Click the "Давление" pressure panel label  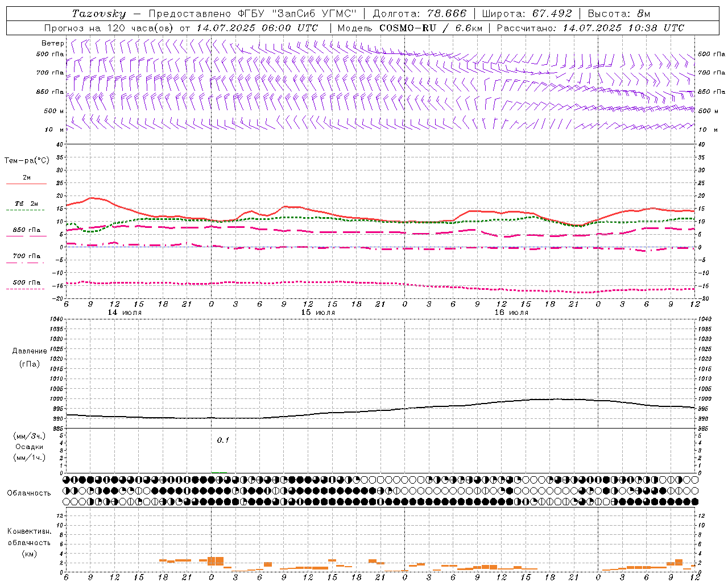[x=30, y=351]
